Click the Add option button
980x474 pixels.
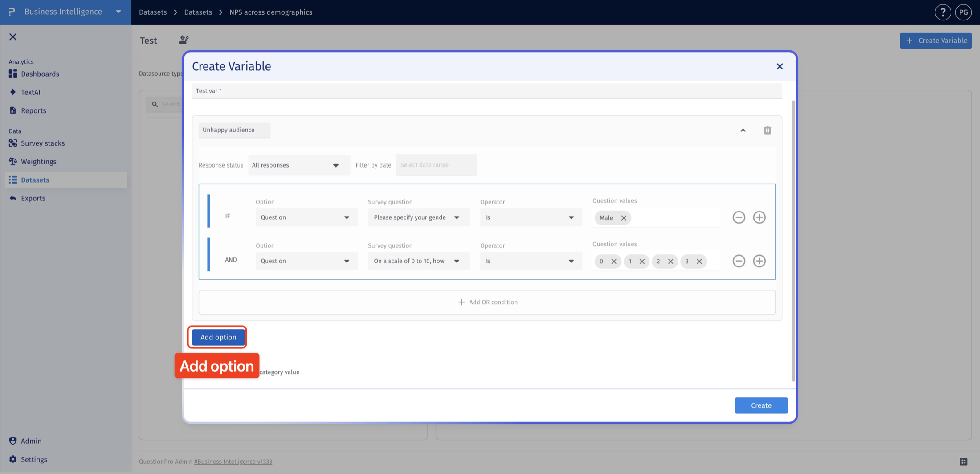point(218,337)
